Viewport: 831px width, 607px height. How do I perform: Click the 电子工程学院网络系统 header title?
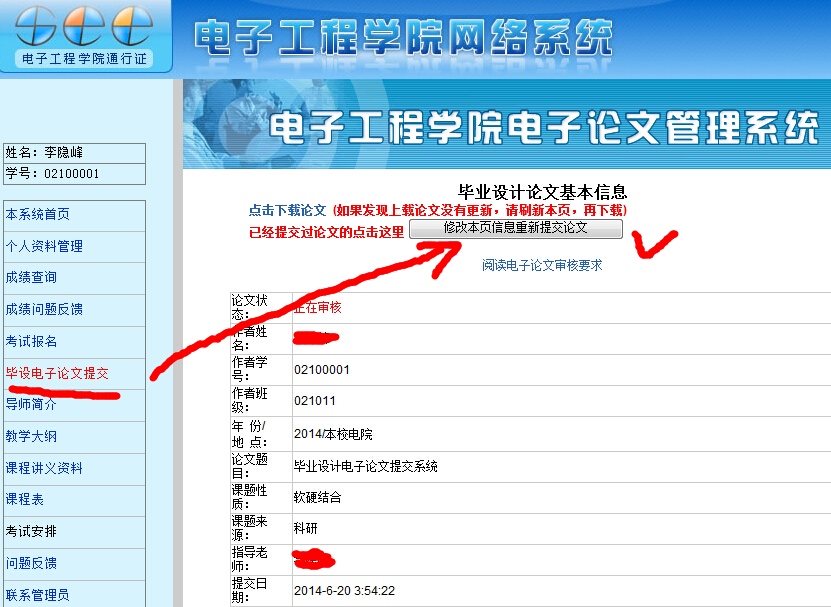tap(401, 38)
